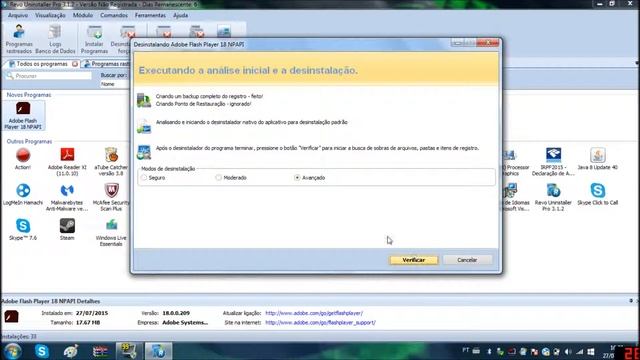Open the flashplayer_support website link
The height and width of the screenshot is (360, 640).
click(320, 322)
